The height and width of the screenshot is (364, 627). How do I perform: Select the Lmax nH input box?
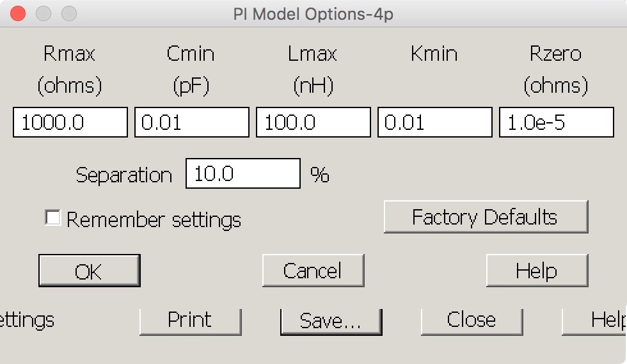click(313, 122)
